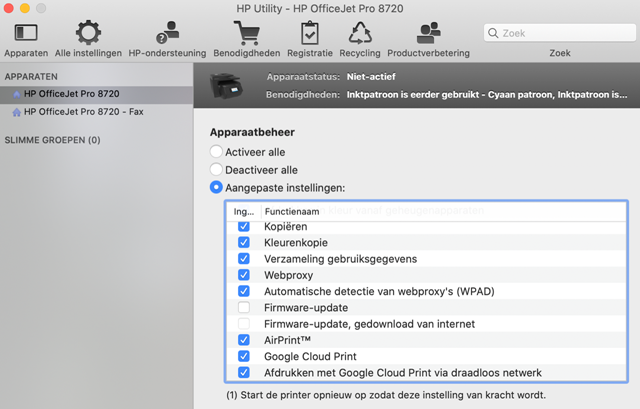Click the Inktpatroon is eerder gebruikt message
Viewport: 640px width, 409px height.
[487, 95]
